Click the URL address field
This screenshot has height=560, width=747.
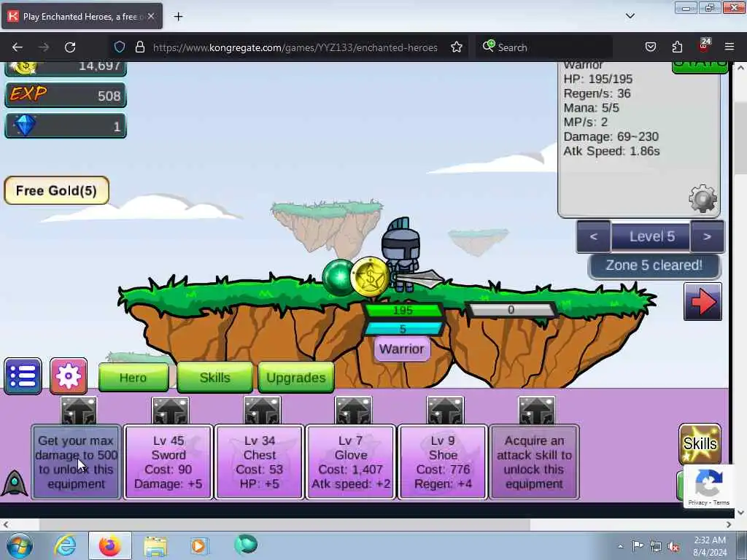(295, 47)
